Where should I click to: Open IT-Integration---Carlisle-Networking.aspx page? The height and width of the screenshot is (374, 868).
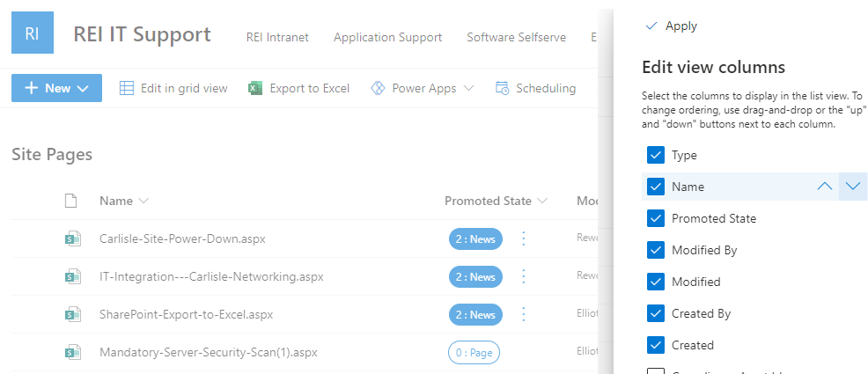click(211, 276)
